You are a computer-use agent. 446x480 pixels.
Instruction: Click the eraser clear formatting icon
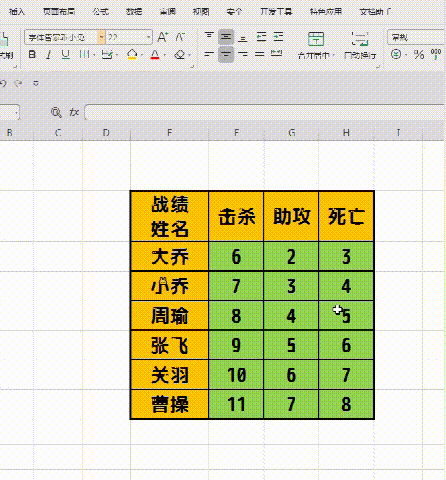point(180,54)
